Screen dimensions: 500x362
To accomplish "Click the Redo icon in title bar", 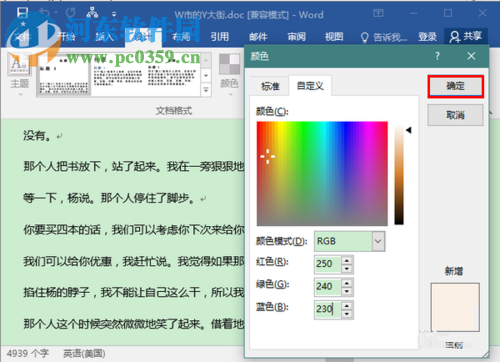I will (x=70, y=13).
